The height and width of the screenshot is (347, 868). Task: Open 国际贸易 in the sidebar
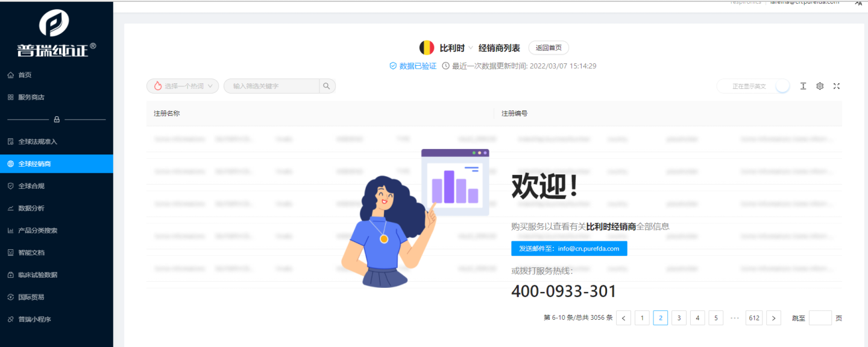point(57,297)
